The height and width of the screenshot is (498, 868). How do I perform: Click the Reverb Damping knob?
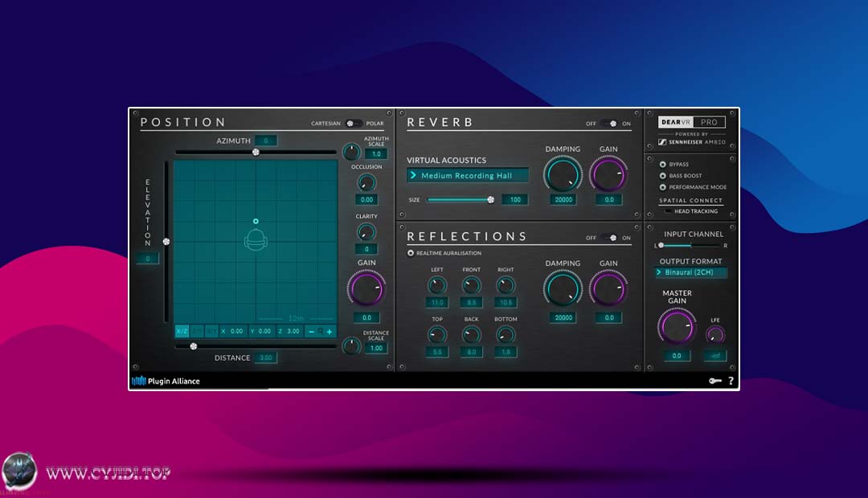[x=563, y=175]
